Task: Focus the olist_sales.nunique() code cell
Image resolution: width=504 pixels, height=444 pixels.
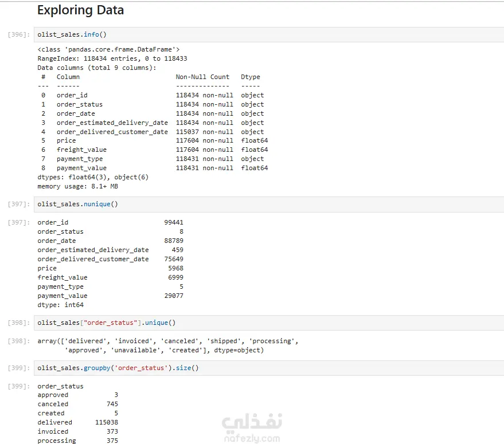Action: (x=264, y=204)
